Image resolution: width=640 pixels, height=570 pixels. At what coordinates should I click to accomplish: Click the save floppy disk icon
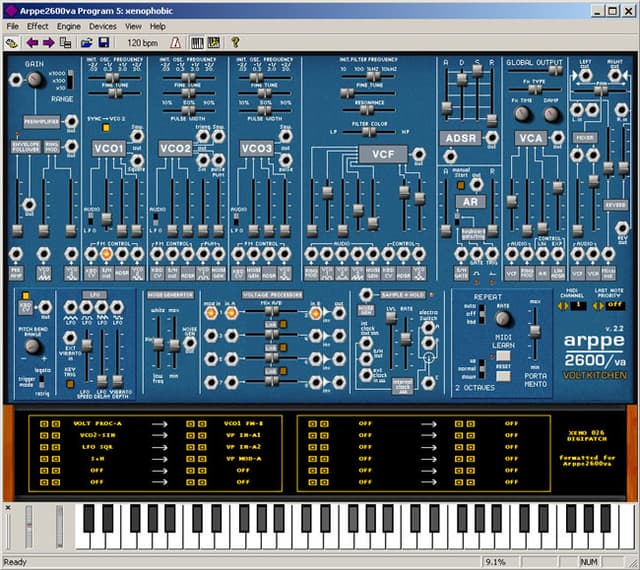(x=103, y=43)
